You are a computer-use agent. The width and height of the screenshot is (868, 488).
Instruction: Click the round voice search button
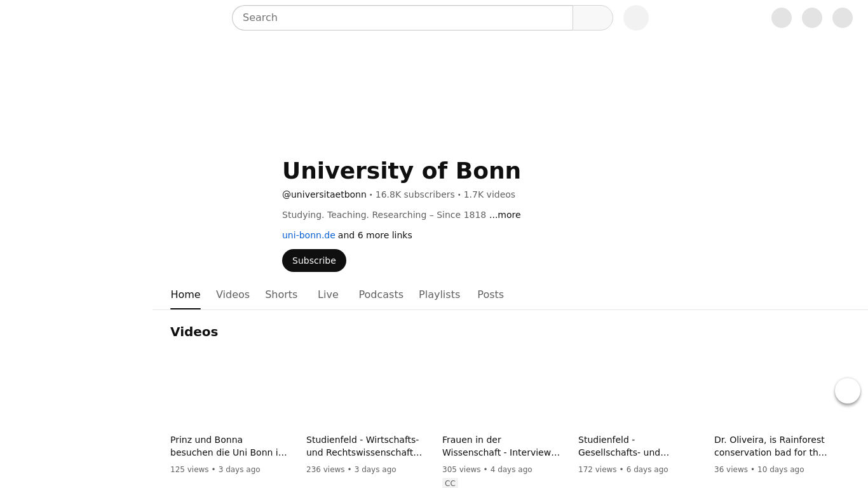(635, 18)
